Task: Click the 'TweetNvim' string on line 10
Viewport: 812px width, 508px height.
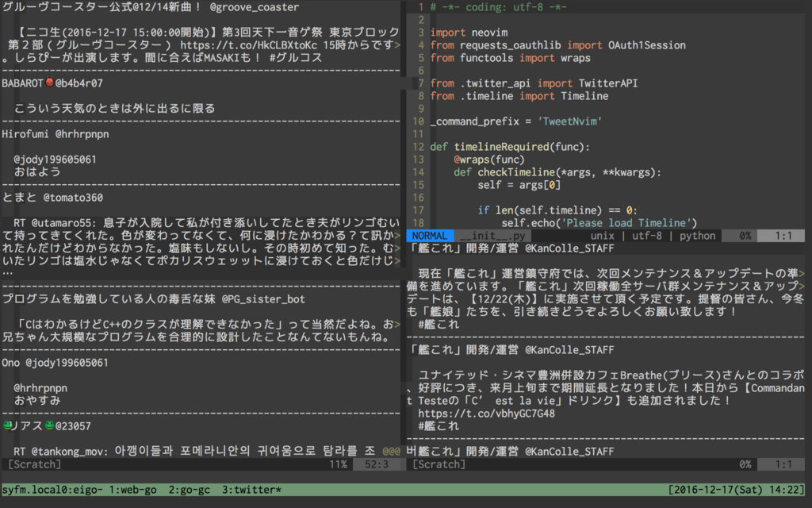Action: click(x=569, y=121)
